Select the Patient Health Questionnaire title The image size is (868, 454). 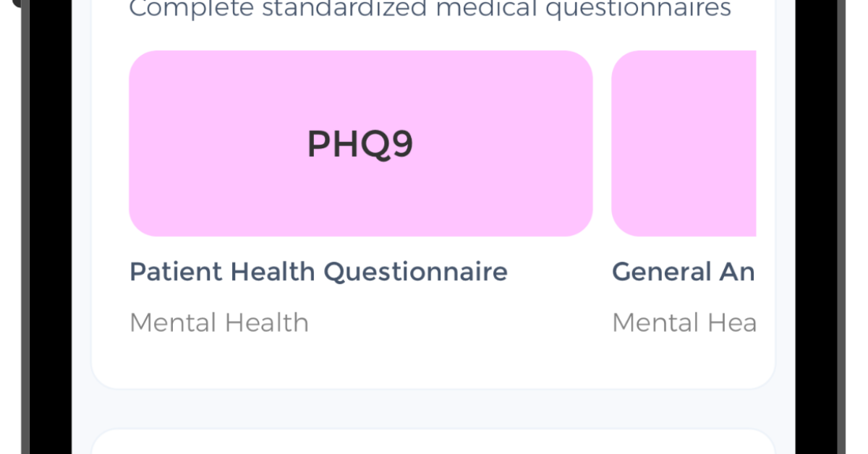318,272
